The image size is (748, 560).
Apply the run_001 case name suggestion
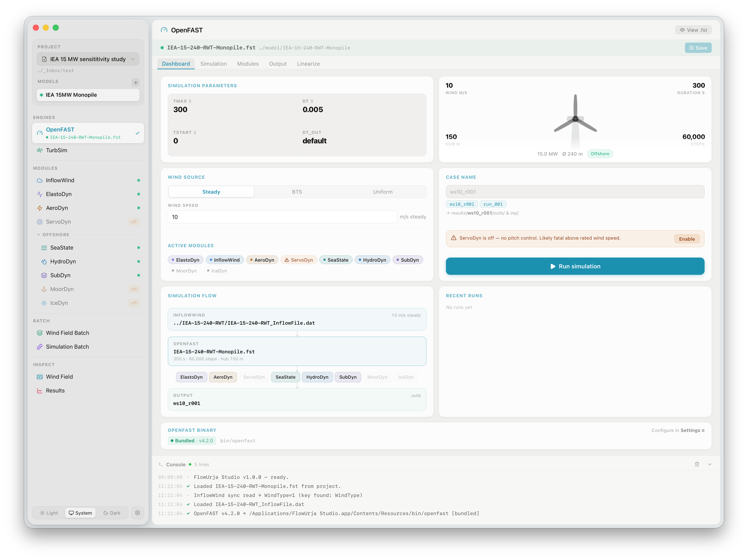[493, 204]
